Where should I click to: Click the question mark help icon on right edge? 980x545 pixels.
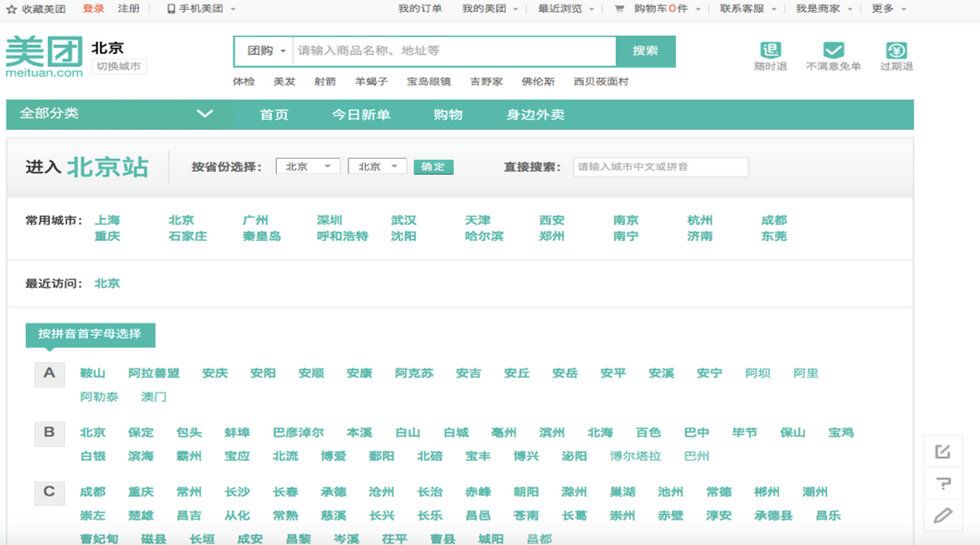(943, 483)
